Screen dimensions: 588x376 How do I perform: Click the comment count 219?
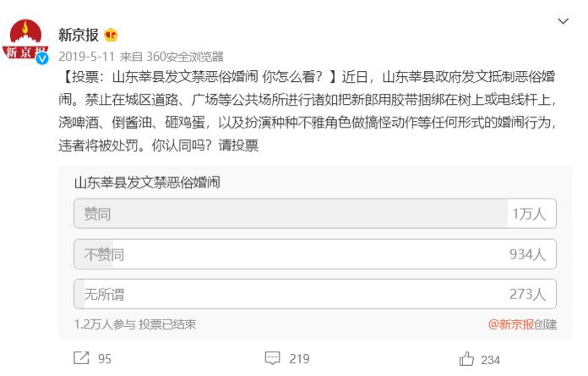click(299, 359)
